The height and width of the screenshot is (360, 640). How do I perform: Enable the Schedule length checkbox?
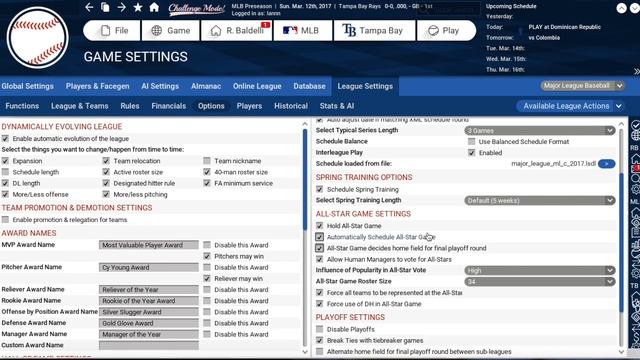(5, 172)
